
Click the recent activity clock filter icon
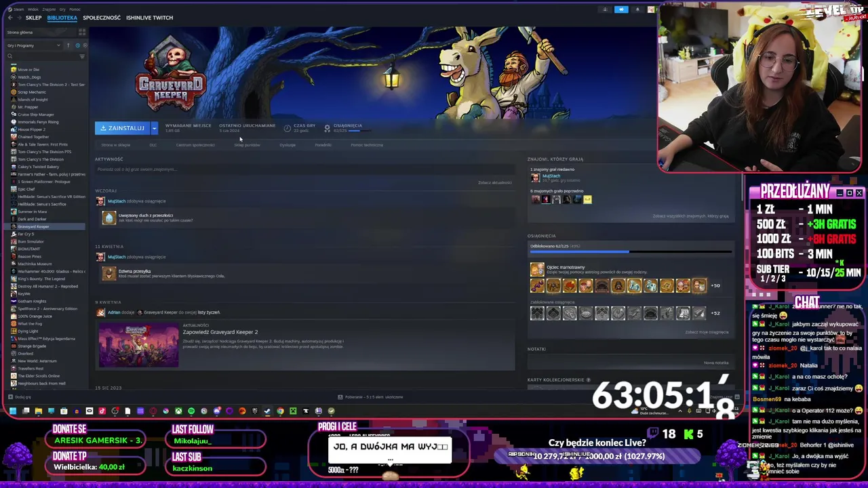(78, 45)
